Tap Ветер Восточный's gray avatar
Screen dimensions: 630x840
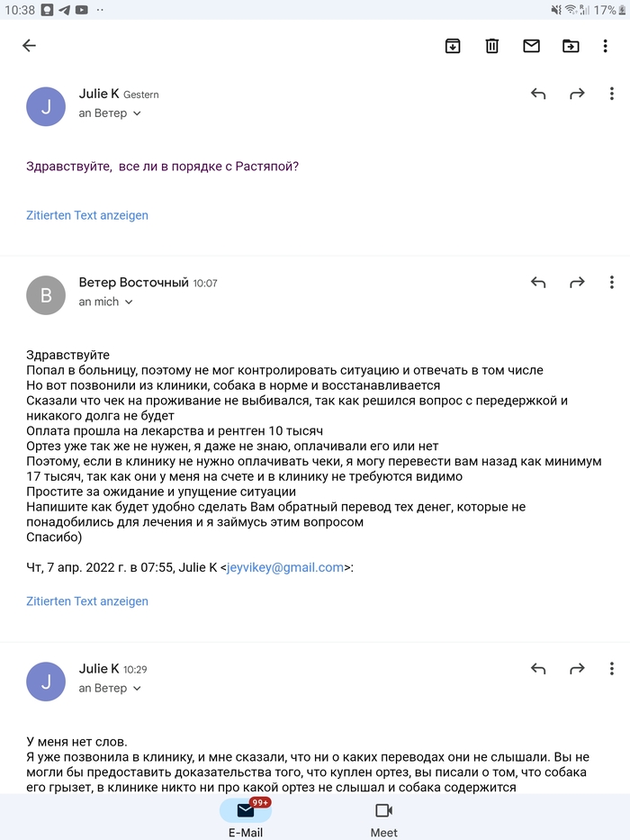click(46, 295)
